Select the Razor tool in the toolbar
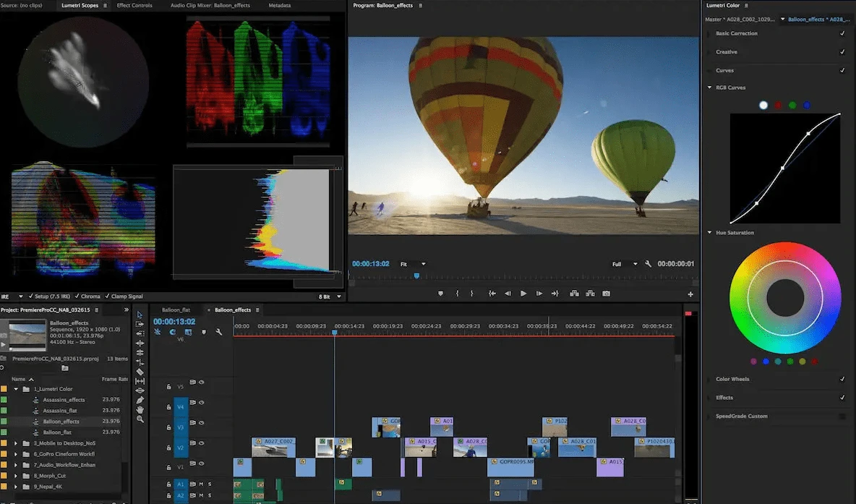The image size is (856, 504). [x=140, y=372]
